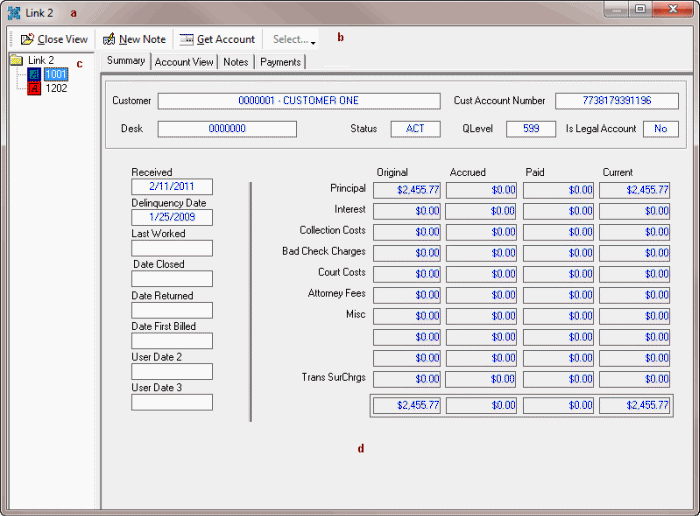Click the Is Legal Account field
The width and height of the screenshot is (700, 516).
click(x=660, y=129)
